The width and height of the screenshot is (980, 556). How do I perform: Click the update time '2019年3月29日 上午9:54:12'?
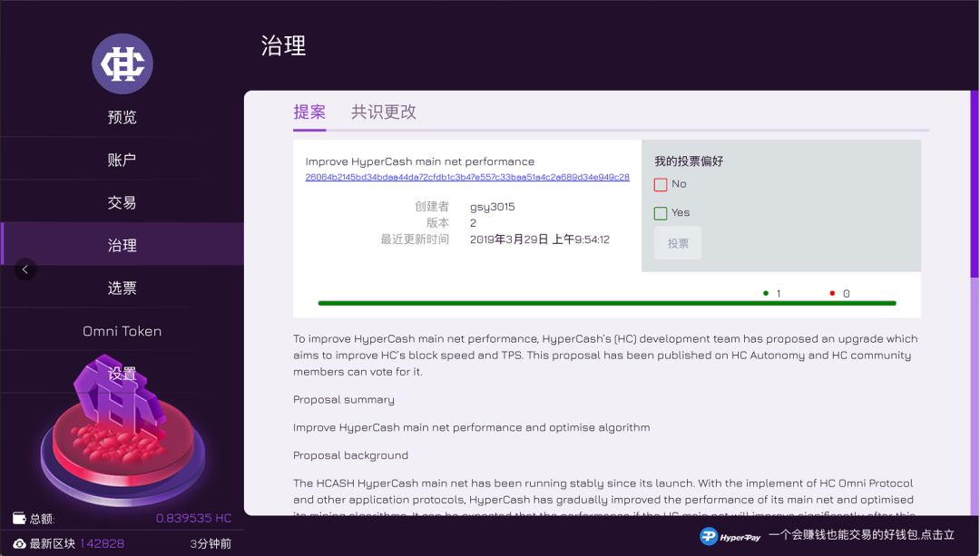540,239
